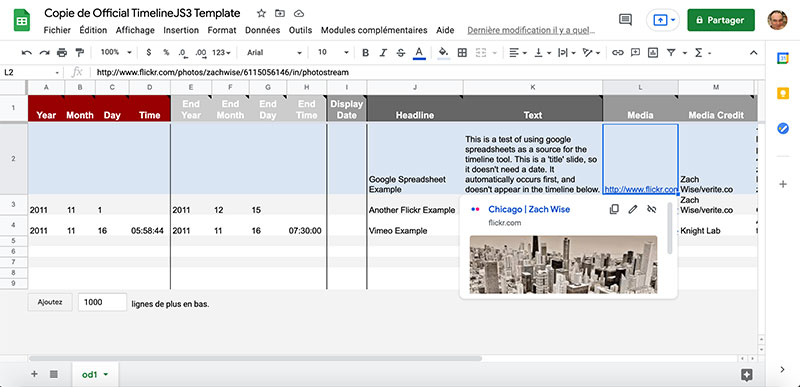Open Google Tasks side panel
This screenshot has width=800, height=387.
click(x=783, y=128)
